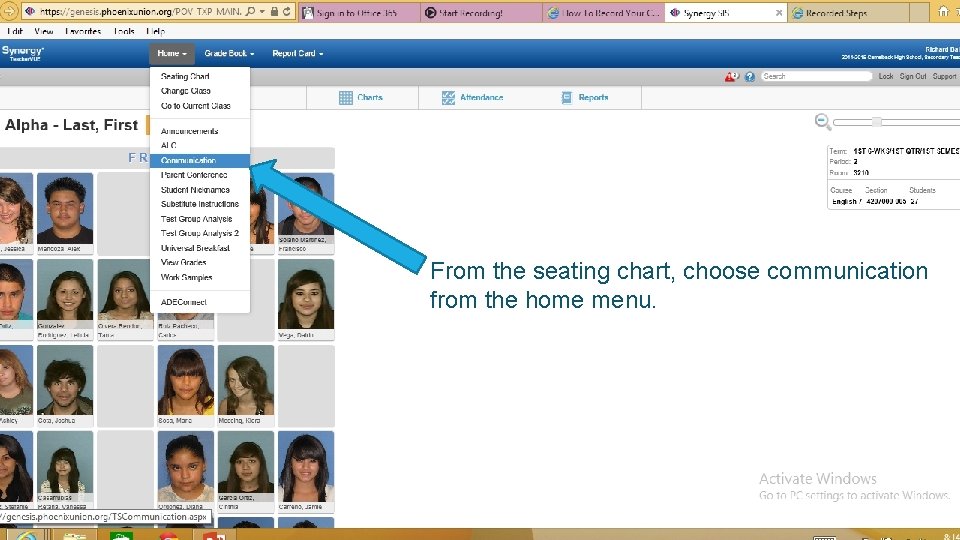Screen dimensions: 960x540
Task: Click the browser search magnifier in address bar
Action: coord(250,11)
